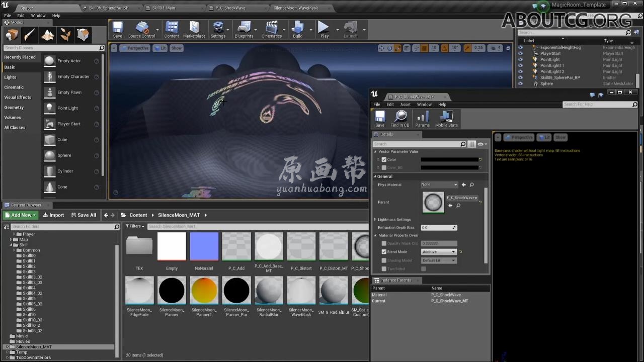This screenshot has width=644, height=362.
Task: Select the Geometry Editing mode icon
Action: pyautogui.click(x=83, y=35)
